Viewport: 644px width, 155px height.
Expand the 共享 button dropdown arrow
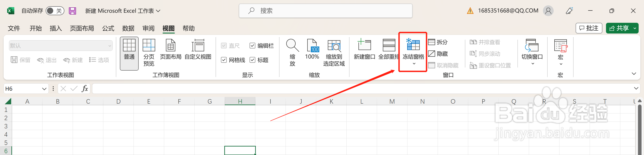point(635,28)
